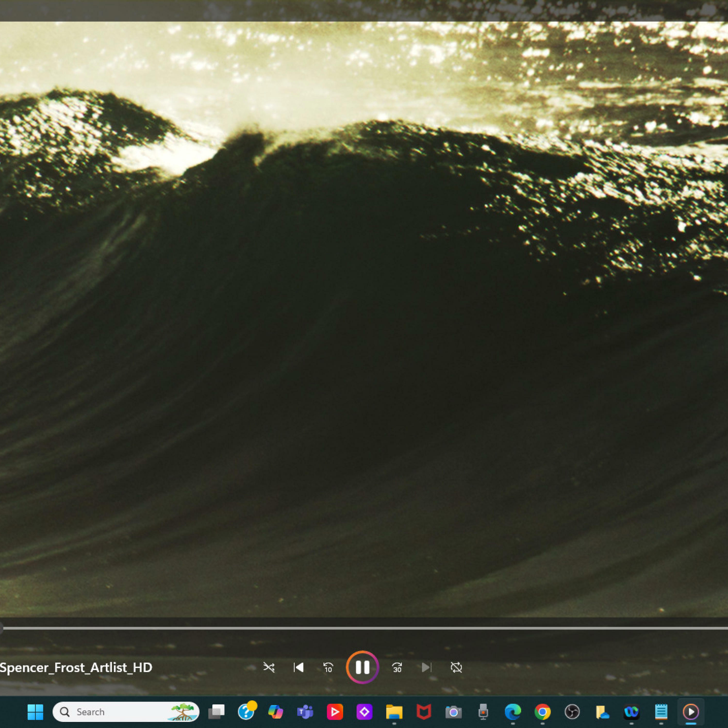The height and width of the screenshot is (728, 728).
Task: Open the Camera app
Action: click(453, 712)
